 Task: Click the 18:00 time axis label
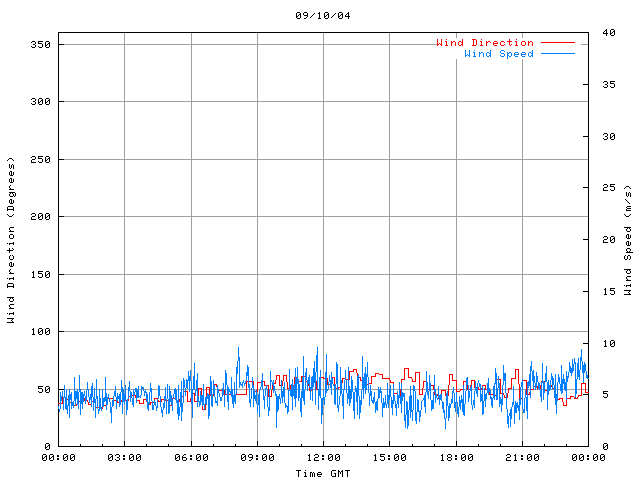coord(456,458)
